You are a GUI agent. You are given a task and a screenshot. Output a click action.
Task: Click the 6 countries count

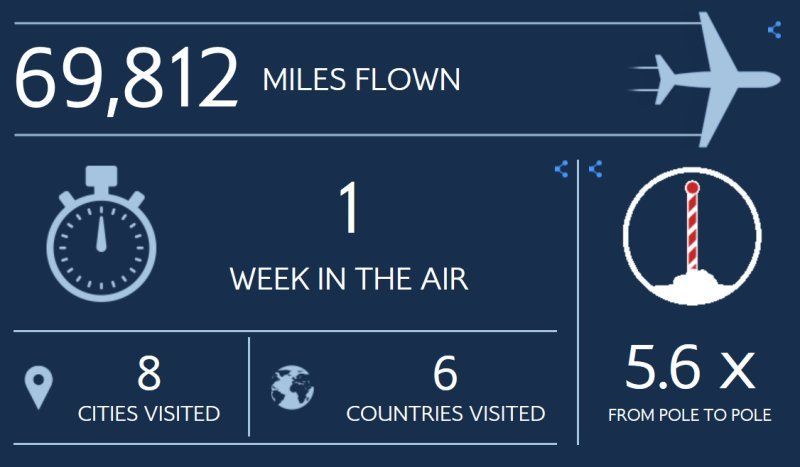click(445, 373)
